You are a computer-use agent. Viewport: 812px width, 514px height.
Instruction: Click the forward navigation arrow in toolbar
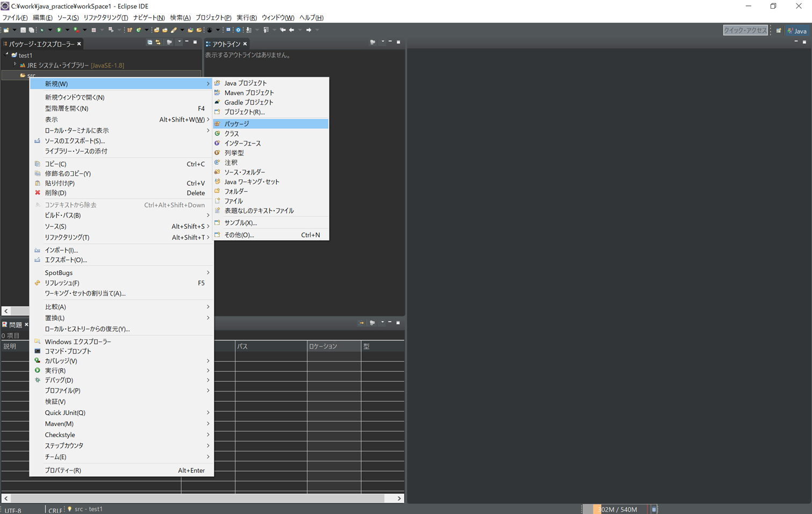[308, 30]
